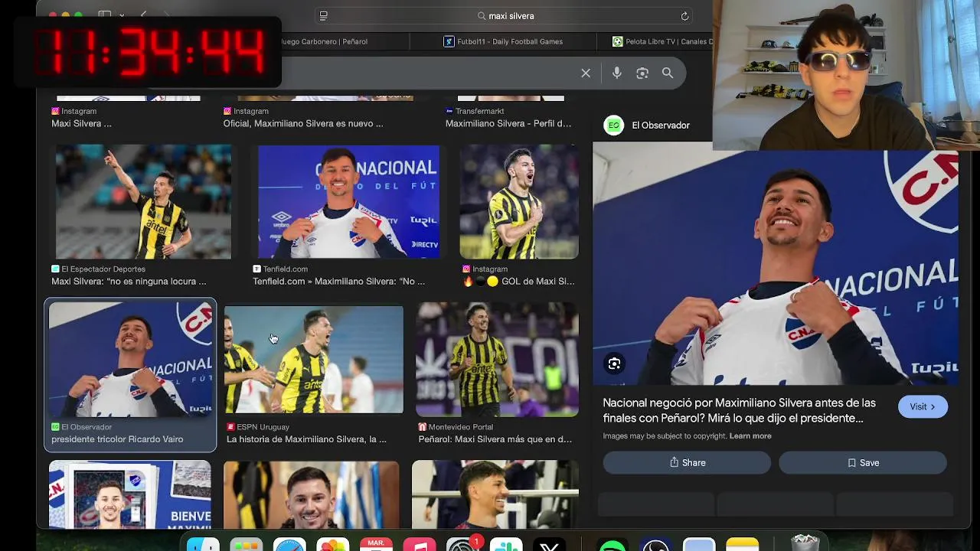The height and width of the screenshot is (551, 980).
Task: Start voice search with the microphone icon
Action: (x=617, y=73)
